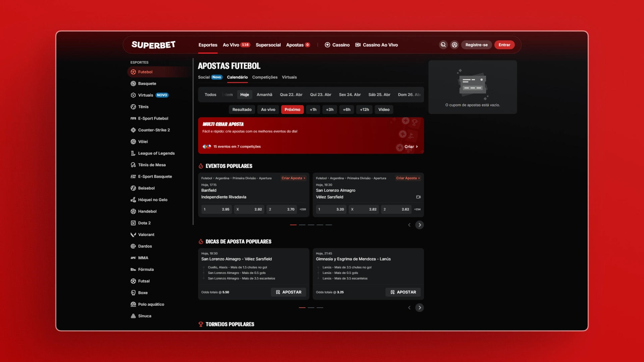This screenshot has width=644, height=362.
Task: Enable the Ao vivo events filter
Action: (268, 110)
